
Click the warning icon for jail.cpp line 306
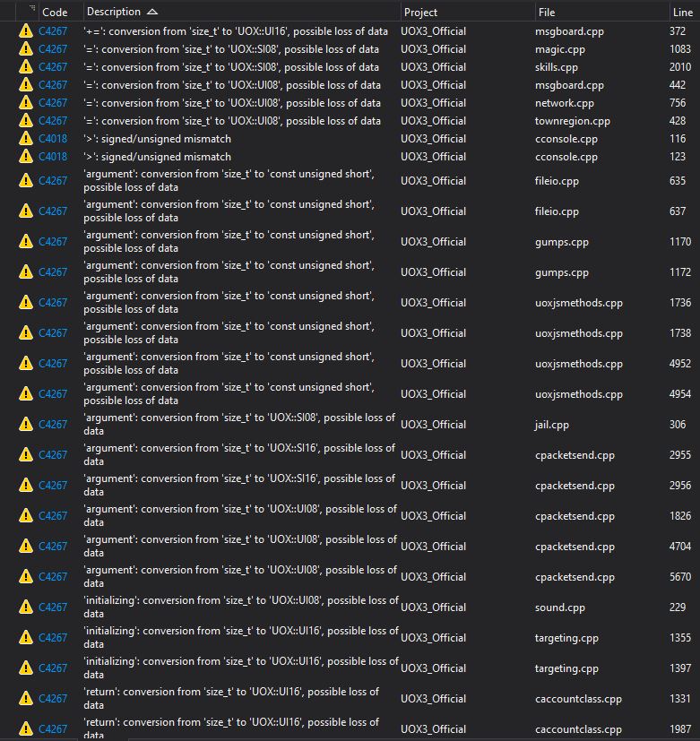25,425
